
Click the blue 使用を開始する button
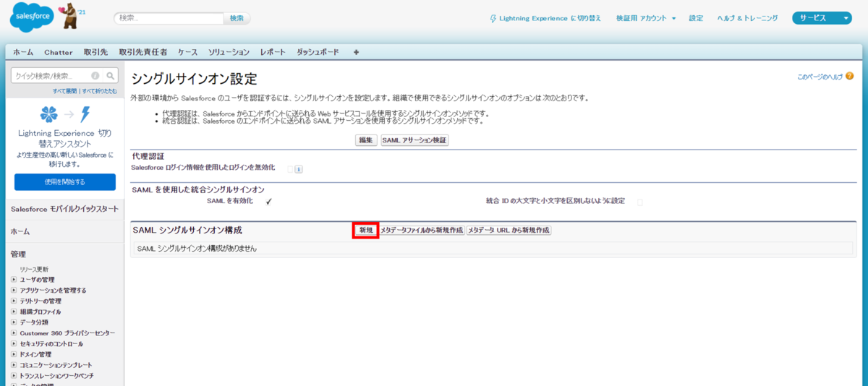65,181
